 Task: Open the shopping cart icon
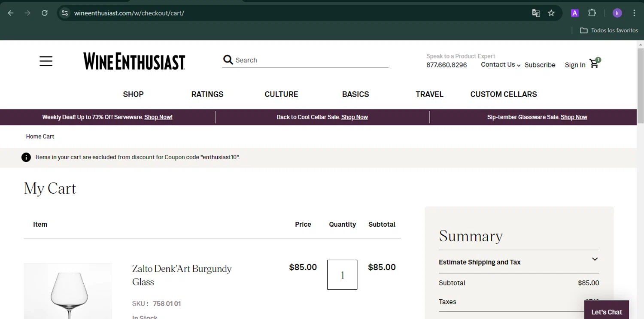point(595,63)
